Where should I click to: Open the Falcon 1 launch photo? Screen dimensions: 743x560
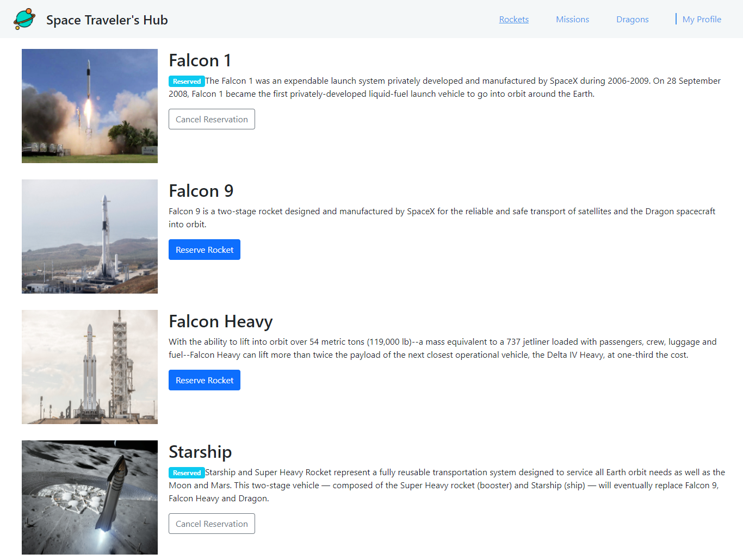89,105
